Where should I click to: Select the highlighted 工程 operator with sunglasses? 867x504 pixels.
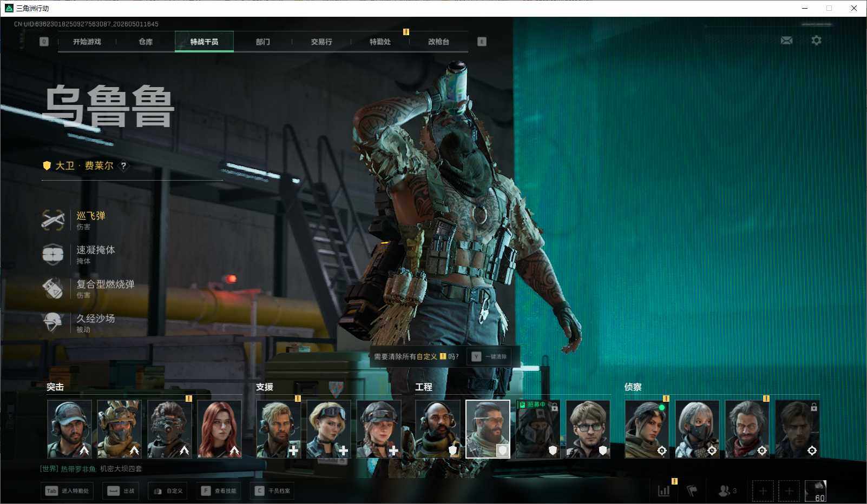[x=488, y=429]
